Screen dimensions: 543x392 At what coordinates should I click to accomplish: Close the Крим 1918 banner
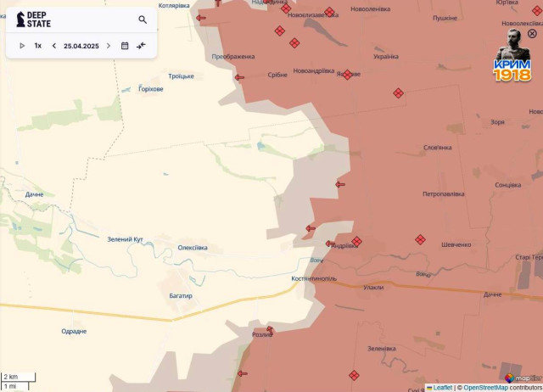coord(532,34)
